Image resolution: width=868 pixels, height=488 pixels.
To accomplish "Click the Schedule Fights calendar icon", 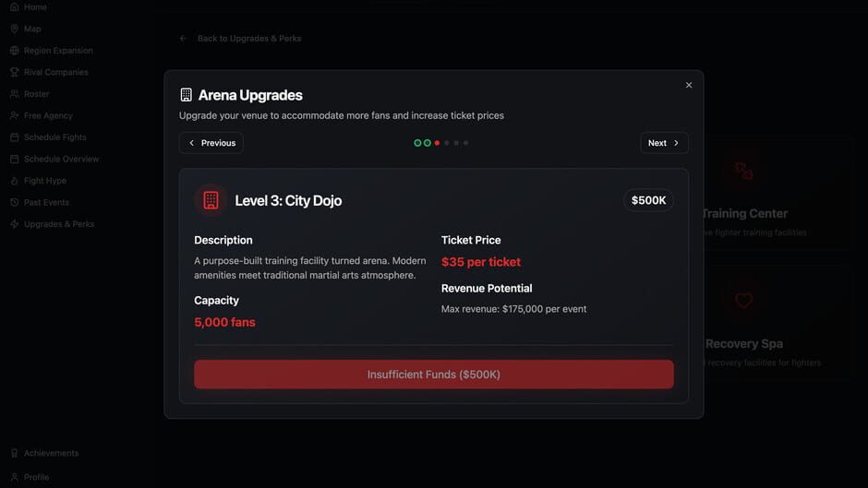I will [x=14, y=137].
